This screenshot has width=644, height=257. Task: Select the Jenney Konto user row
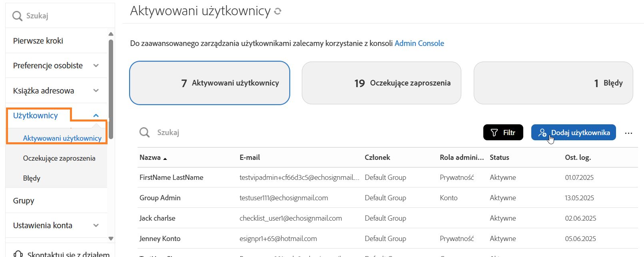tap(388, 239)
